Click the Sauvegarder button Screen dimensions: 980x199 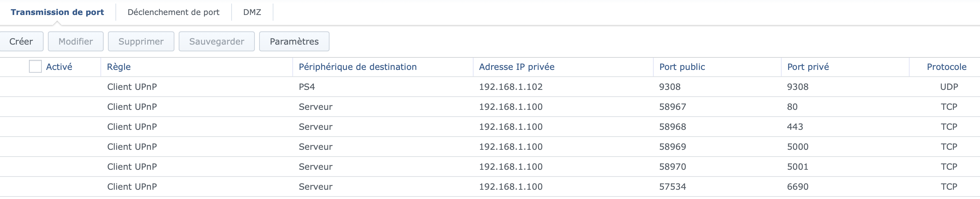[217, 41]
